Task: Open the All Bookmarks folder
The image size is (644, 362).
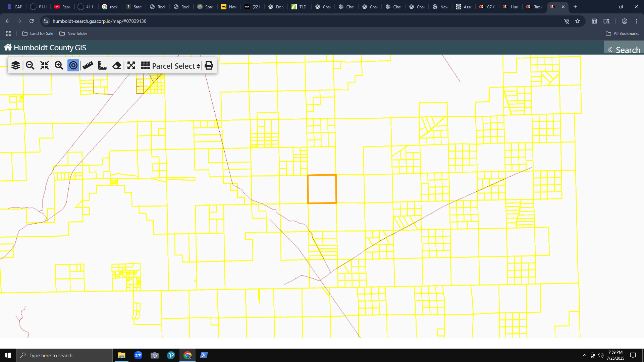Action: click(622, 34)
